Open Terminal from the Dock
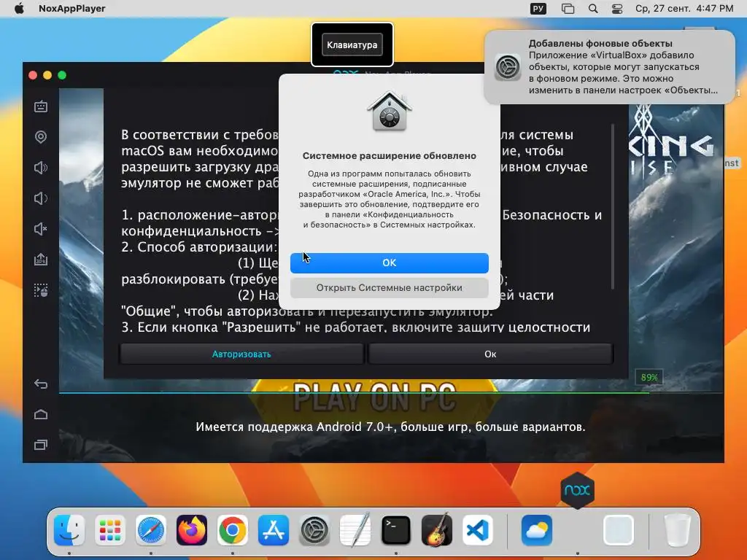Viewport: 747px width, 560px height. [396, 530]
